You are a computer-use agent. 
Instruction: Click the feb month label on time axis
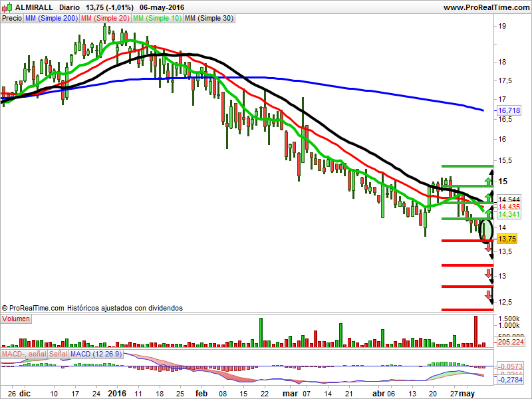201,394
